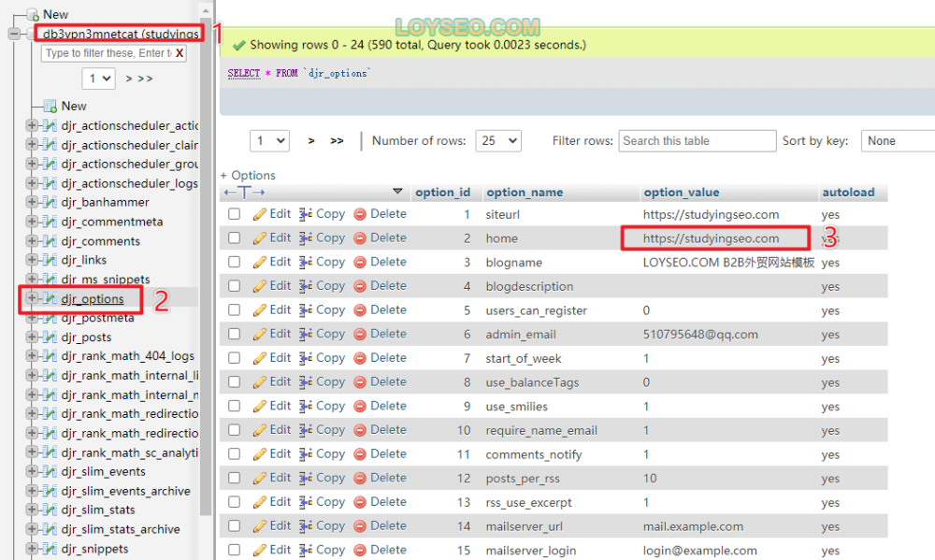Expand the djr_commentmeta table node
This screenshot has height=560, width=935.
(31, 222)
